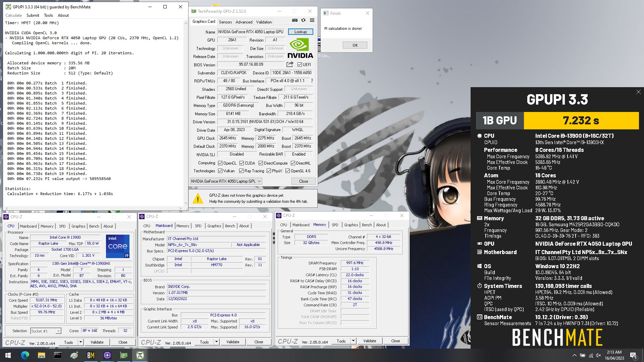Screen dimensions: 644x362
Task: Switch to GPUPI taskbar icon
Action: coord(140,355)
